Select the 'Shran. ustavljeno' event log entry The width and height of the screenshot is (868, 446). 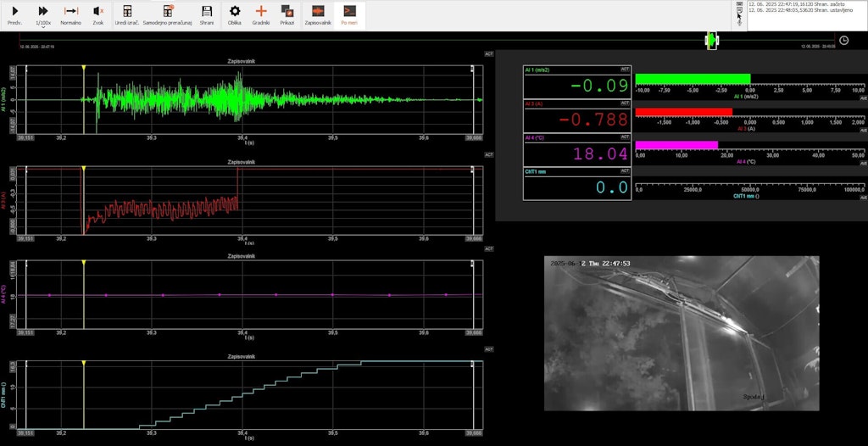pyautogui.click(x=800, y=9)
